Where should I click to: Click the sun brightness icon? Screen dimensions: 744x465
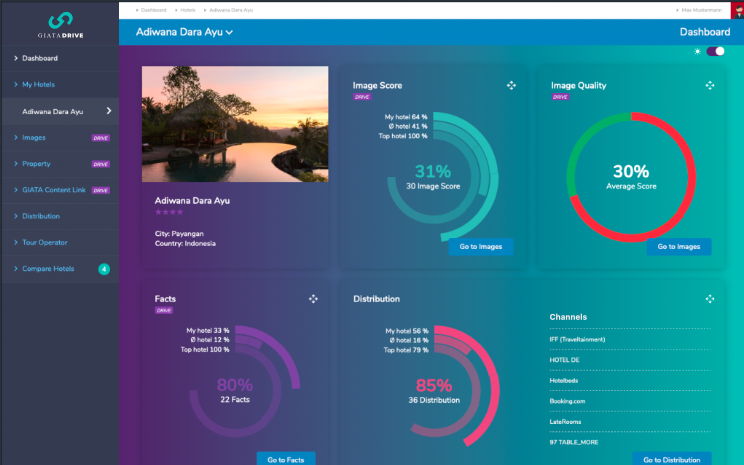[698, 51]
